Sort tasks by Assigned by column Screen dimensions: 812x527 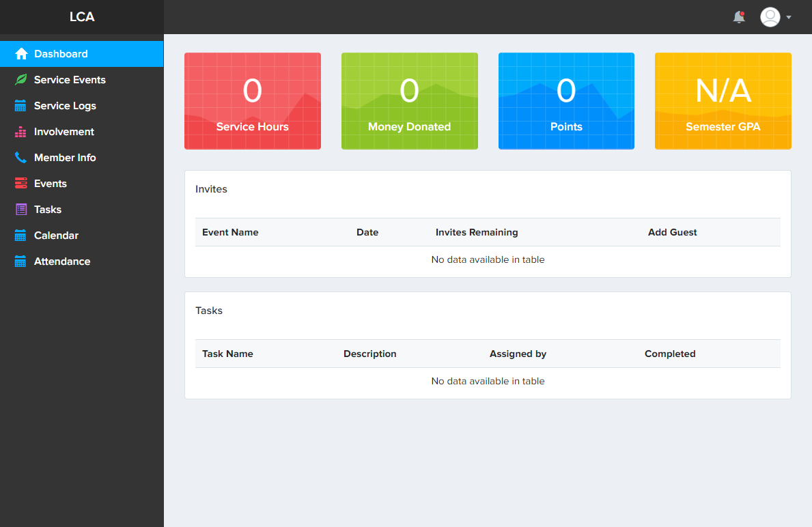point(560,354)
